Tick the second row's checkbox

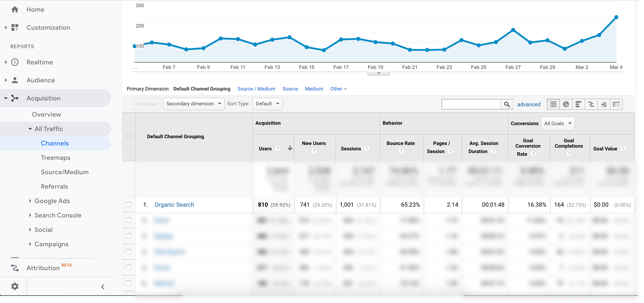(x=129, y=220)
